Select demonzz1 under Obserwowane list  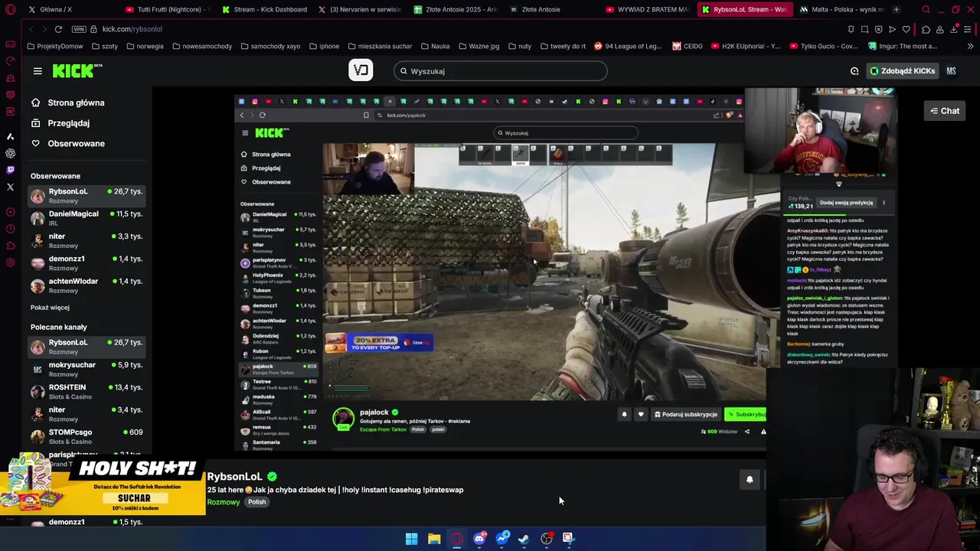coord(87,263)
